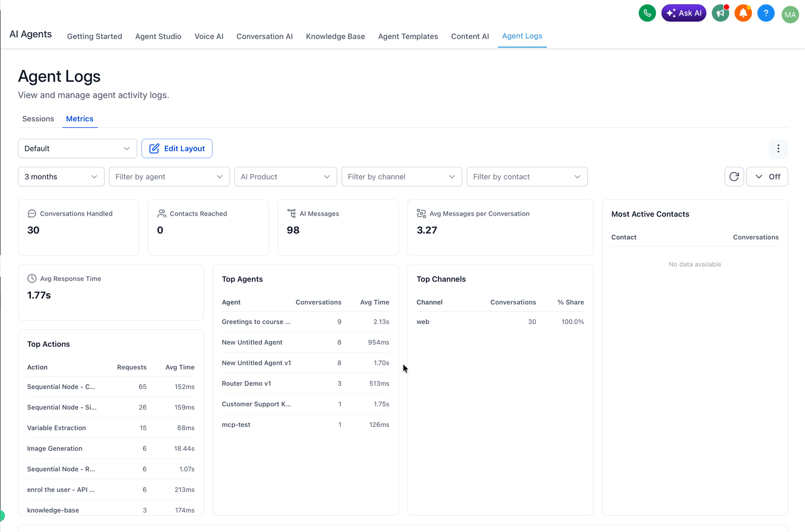This screenshot has width=805, height=532.
Task: Open the Filter by channel dropdown
Action: [x=401, y=177]
